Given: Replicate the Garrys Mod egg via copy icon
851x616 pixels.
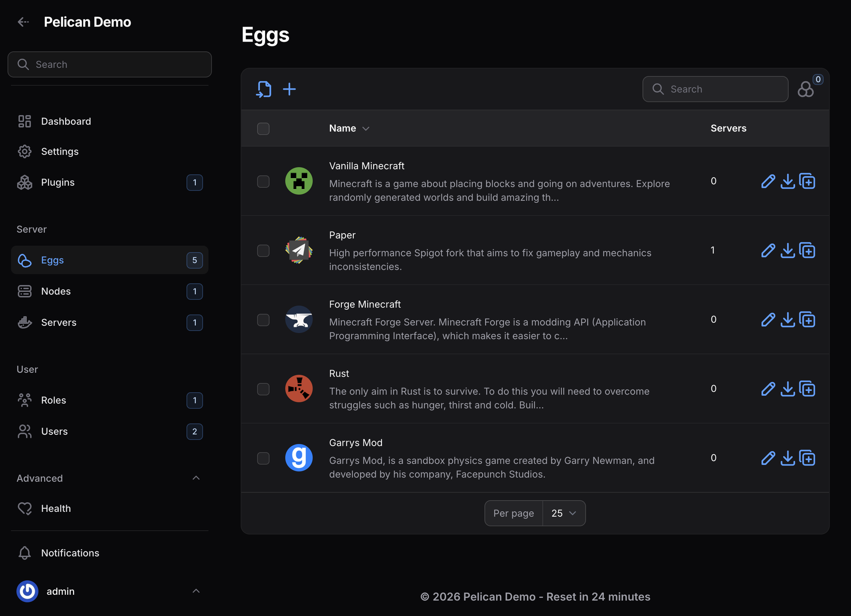Looking at the screenshot, I should click(807, 457).
